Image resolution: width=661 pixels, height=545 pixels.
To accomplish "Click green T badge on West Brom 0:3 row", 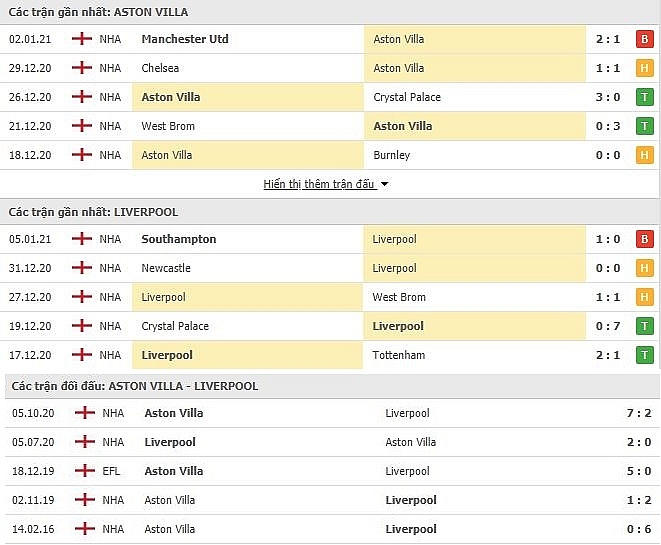I will 644,126.
